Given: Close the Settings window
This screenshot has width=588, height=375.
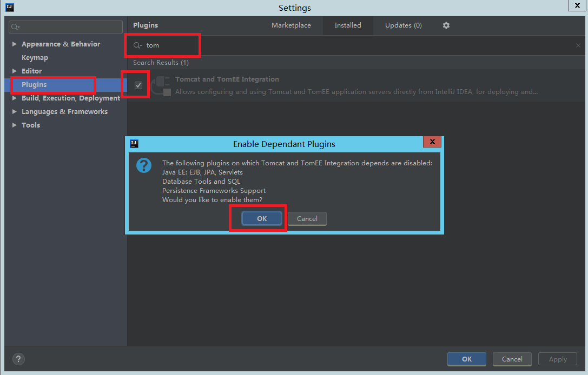Looking at the screenshot, I should click(x=577, y=5).
